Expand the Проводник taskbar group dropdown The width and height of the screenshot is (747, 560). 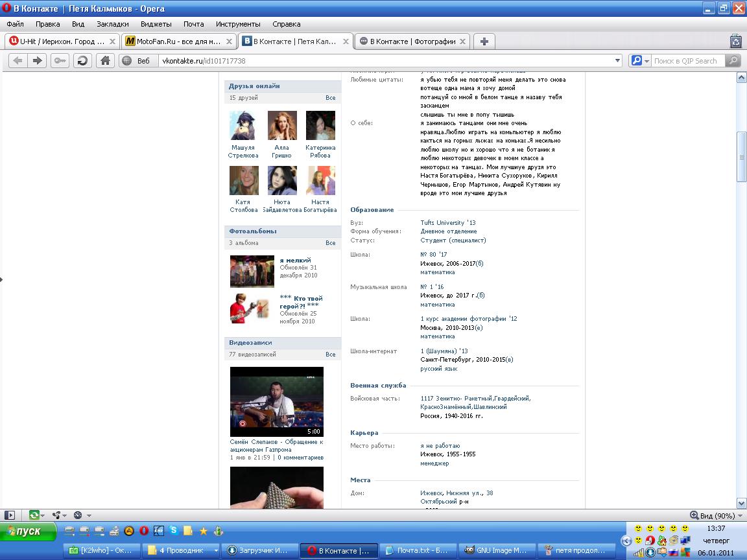pos(216,550)
